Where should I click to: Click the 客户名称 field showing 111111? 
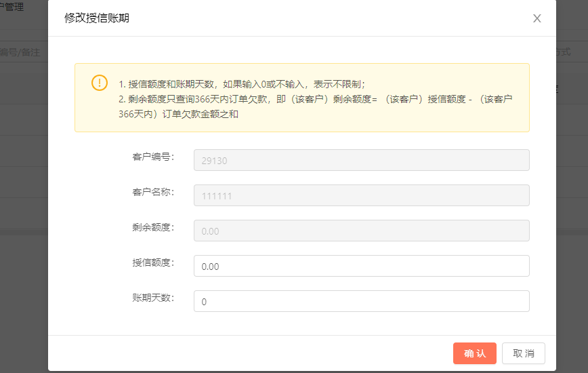[x=362, y=195]
